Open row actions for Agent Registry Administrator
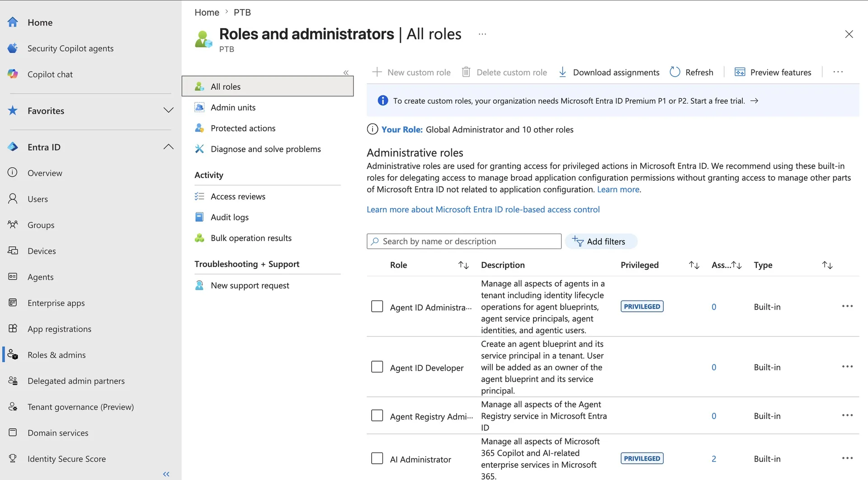This screenshot has height=480, width=868. tap(847, 415)
